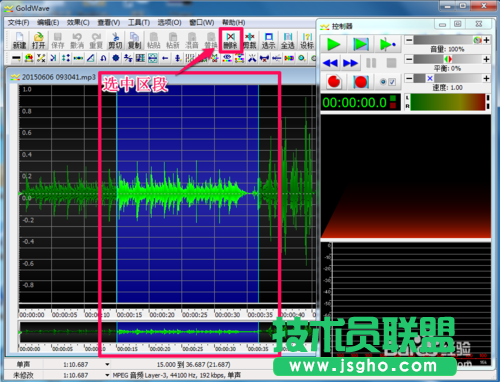Viewport: 500px width, 382px height.
Task: Click the Open (打开) file icon
Action: [38, 40]
